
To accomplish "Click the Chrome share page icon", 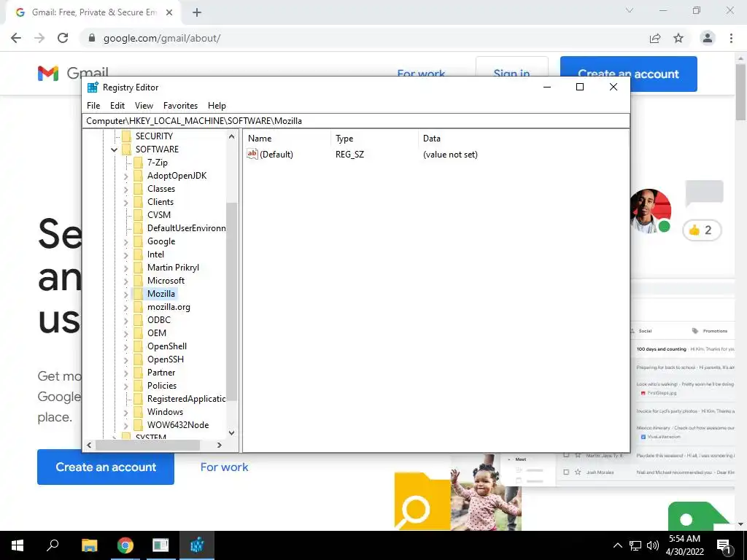I will pyautogui.click(x=655, y=38).
